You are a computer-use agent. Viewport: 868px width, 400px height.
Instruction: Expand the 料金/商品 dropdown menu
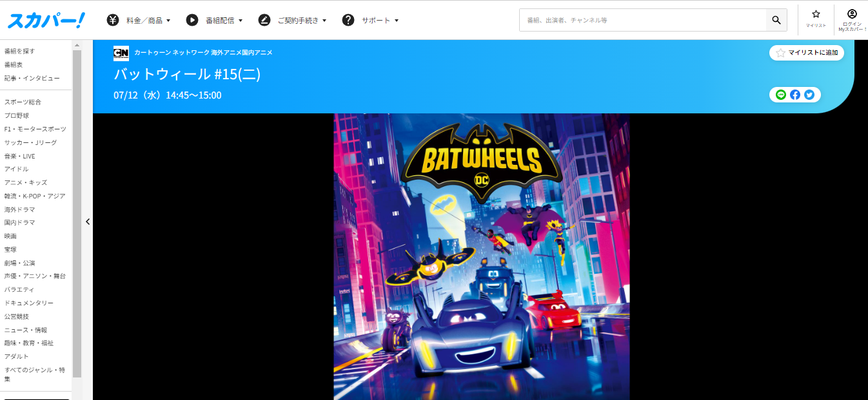pyautogui.click(x=139, y=21)
